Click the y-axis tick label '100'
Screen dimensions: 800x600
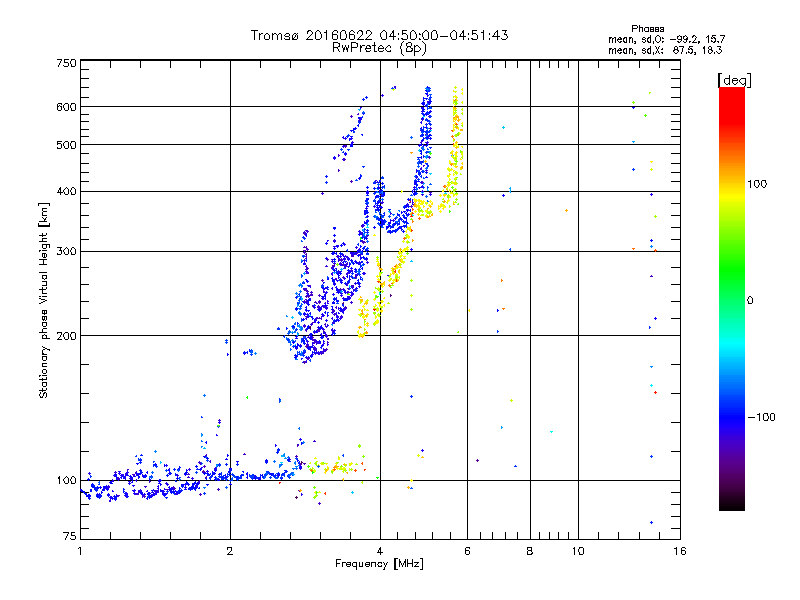(x=66, y=481)
